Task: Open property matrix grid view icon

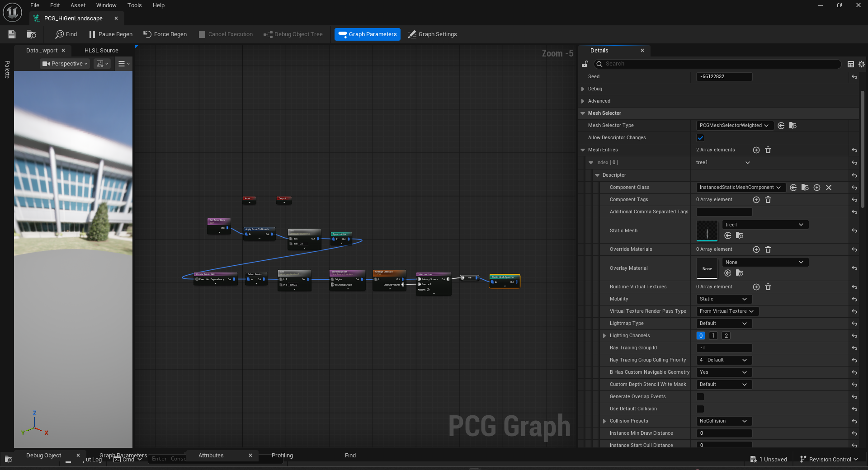Action: coord(850,64)
